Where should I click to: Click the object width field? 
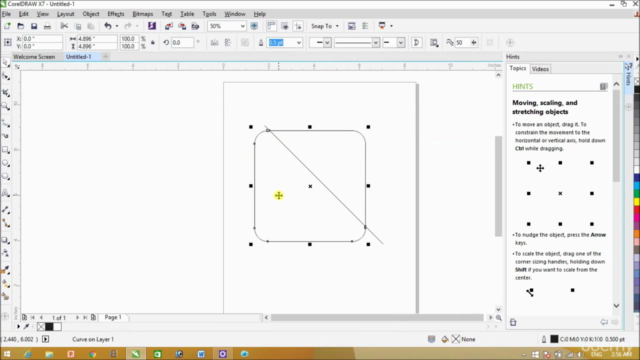(x=97, y=39)
